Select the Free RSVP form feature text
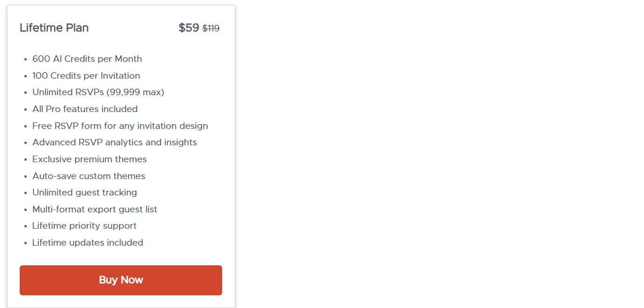The height and width of the screenshot is (308, 644). [120, 126]
